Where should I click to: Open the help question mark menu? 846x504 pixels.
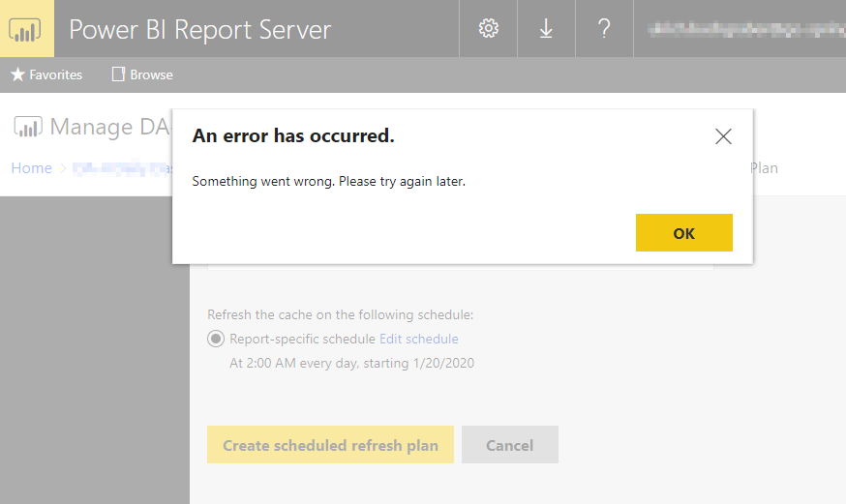(x=604, y=29)
